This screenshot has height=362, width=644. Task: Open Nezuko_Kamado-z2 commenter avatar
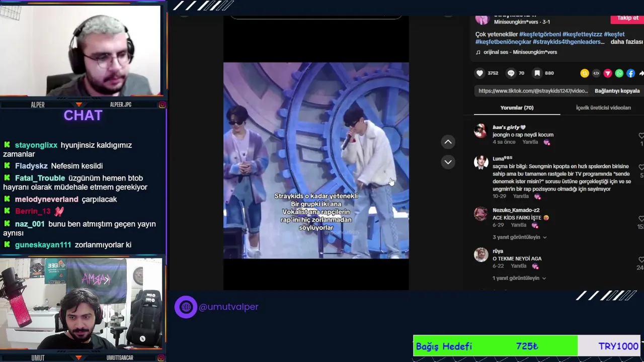(481, 214)
